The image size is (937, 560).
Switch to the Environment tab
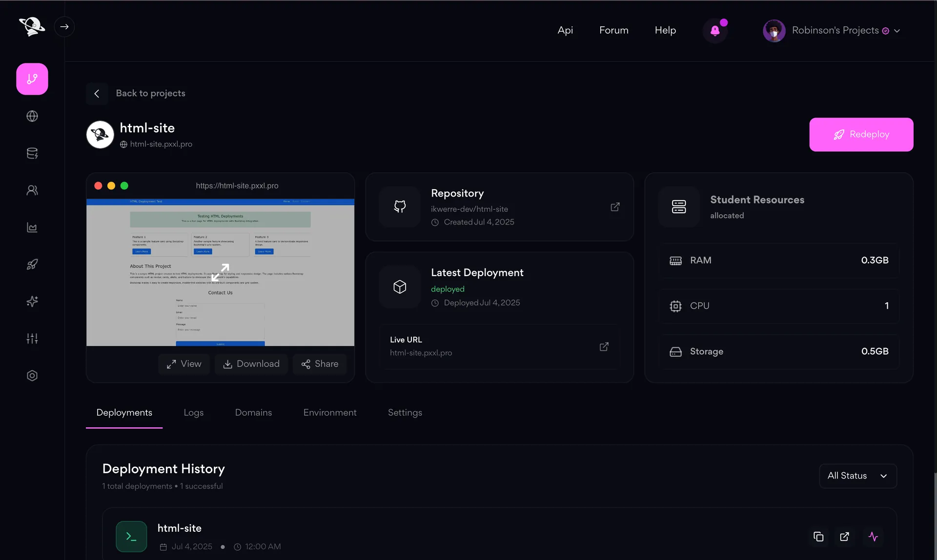pos(329,413)
